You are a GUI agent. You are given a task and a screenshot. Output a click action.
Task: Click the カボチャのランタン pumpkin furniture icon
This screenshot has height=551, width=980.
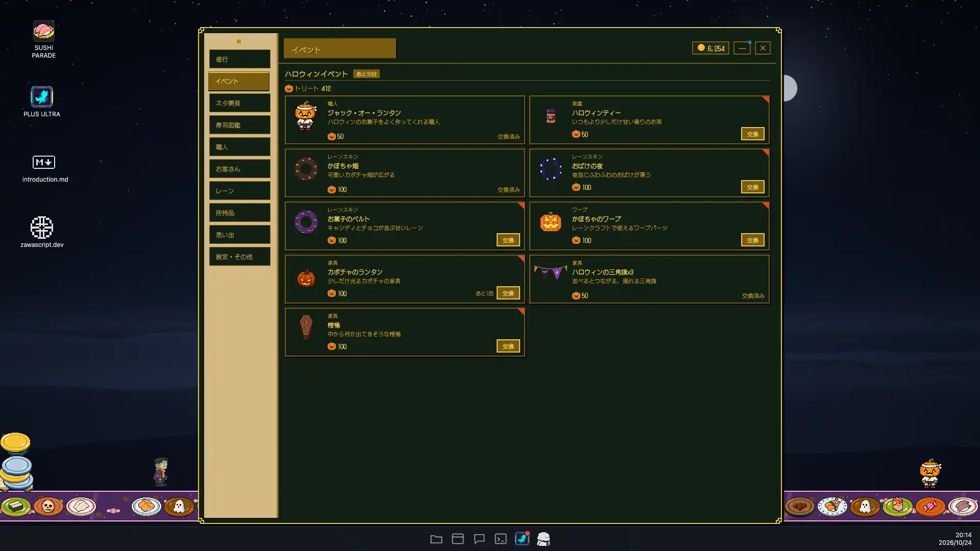[x=306, y=278]
